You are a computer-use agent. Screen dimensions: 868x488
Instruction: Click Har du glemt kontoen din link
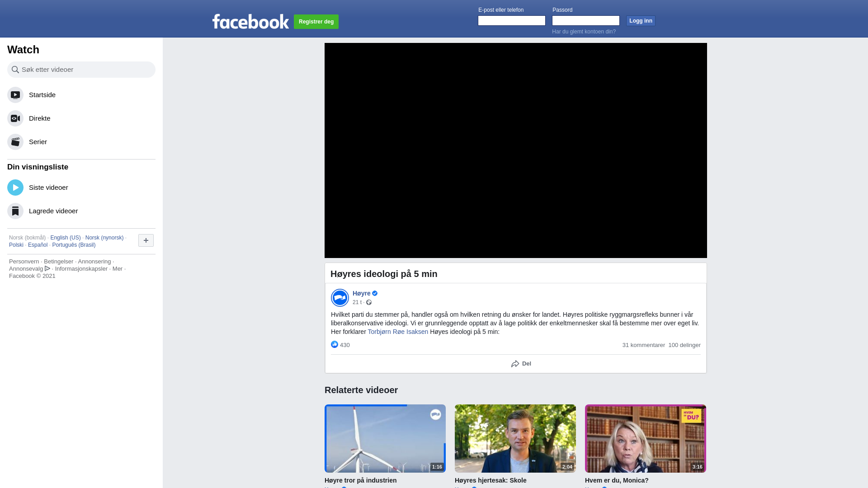pos(584,32)
